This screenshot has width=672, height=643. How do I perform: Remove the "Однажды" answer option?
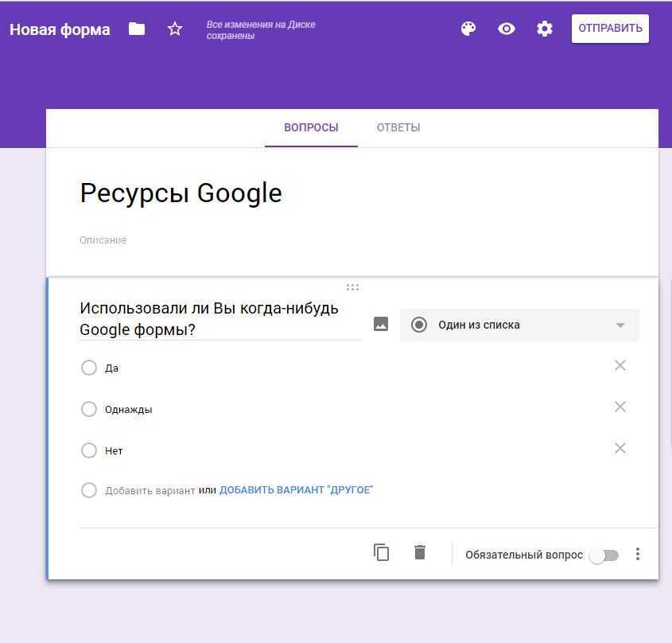[x=620, y=407]
